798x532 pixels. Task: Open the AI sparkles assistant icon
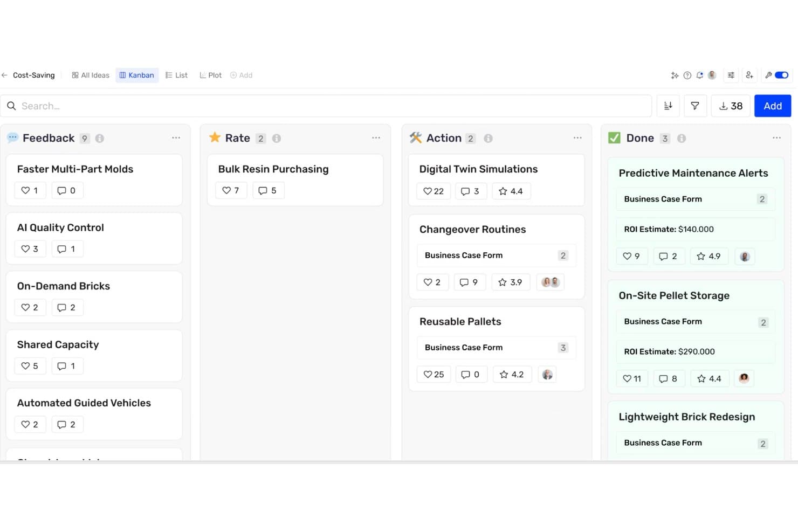pyautogui.click(x=675, y=75)
